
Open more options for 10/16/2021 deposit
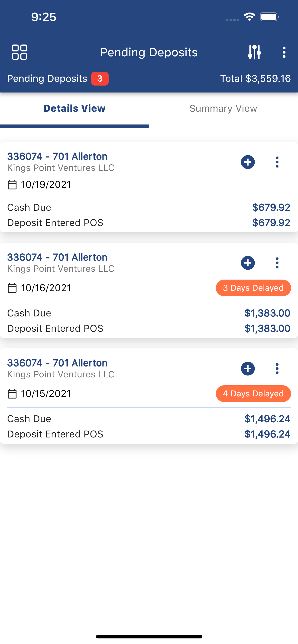point(277,263)
